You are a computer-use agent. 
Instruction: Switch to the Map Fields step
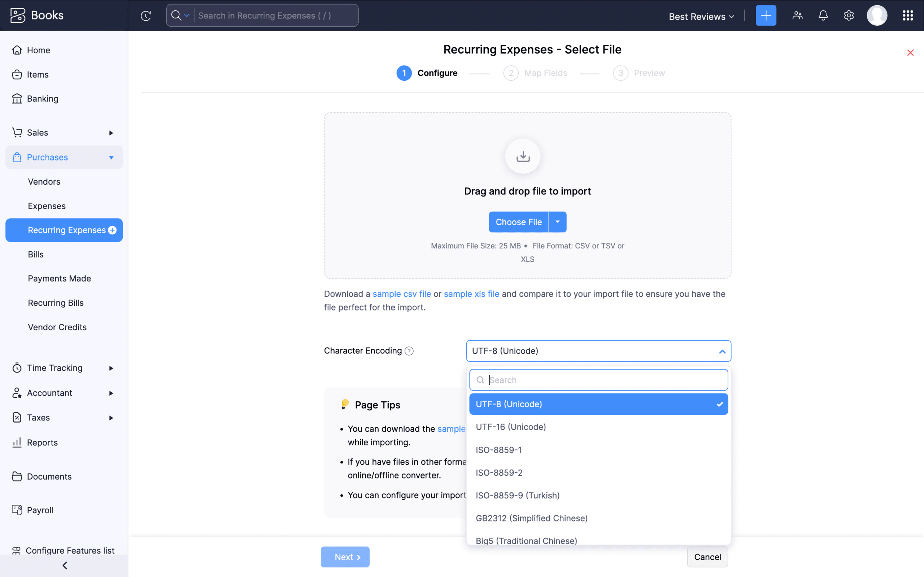[546, 73]
